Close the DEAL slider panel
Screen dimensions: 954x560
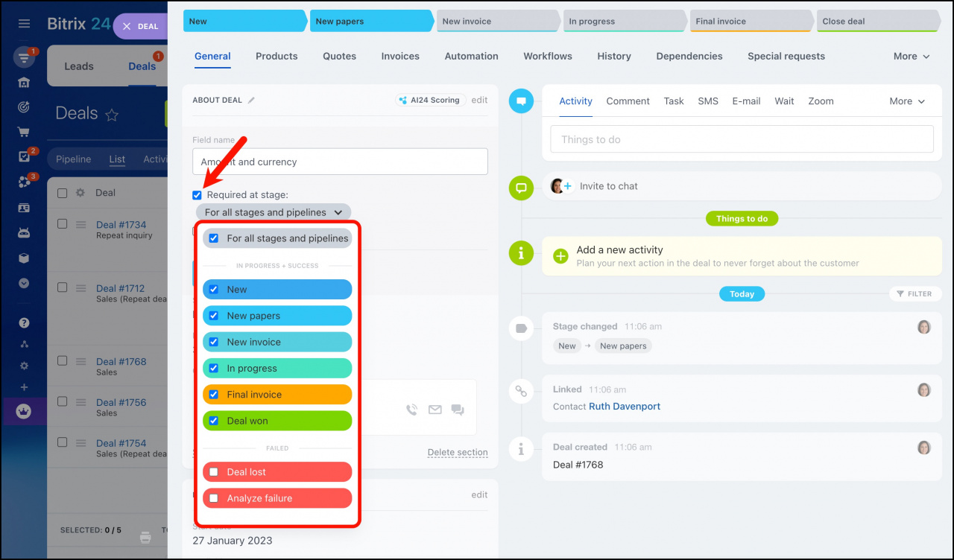coord(127,26)
